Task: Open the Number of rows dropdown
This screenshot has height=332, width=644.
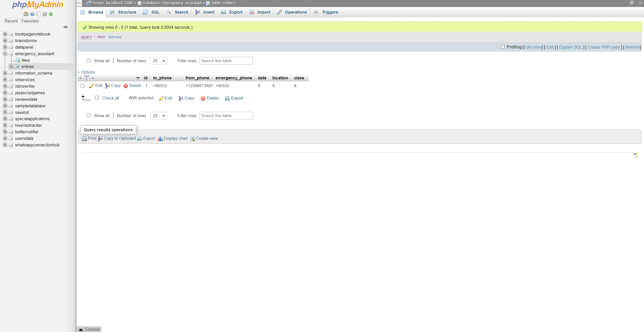Action: point(158,61)
